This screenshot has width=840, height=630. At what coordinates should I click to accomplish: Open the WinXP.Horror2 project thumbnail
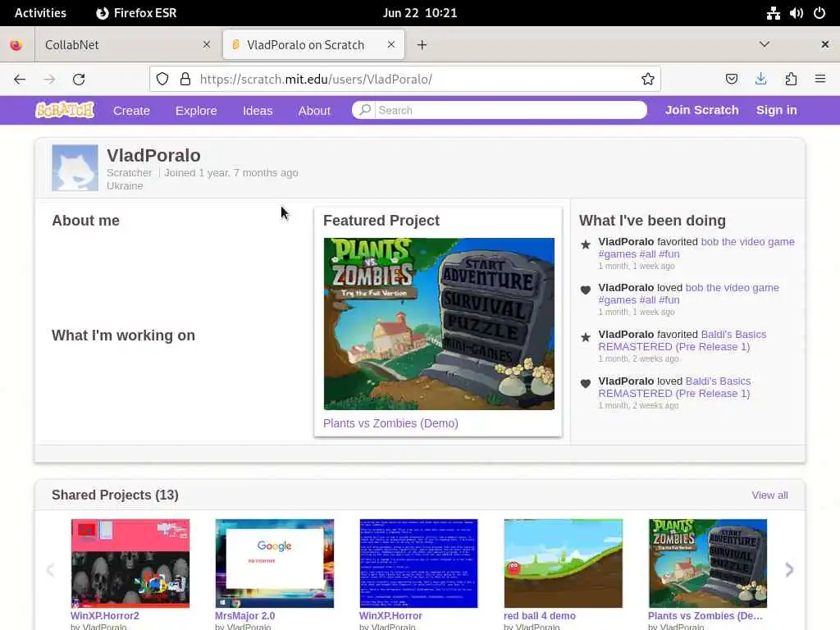(x=130, y=563)
